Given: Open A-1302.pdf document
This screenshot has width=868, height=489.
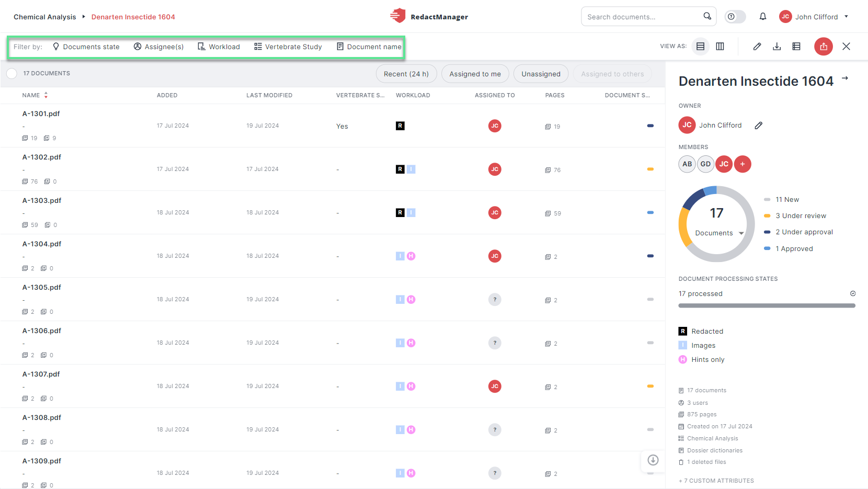Looking at the screenshot, I should (42, 157).
